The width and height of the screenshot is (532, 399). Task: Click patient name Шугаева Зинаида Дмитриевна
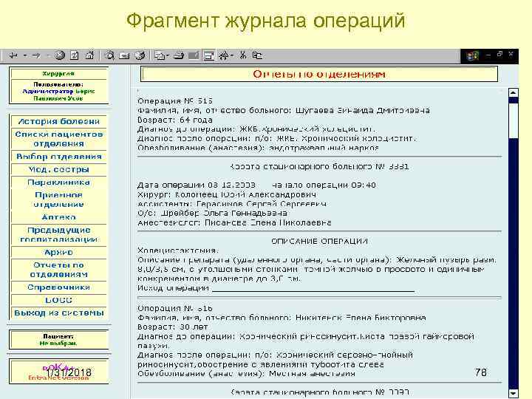pyautogui.click(x=363, y=111)
